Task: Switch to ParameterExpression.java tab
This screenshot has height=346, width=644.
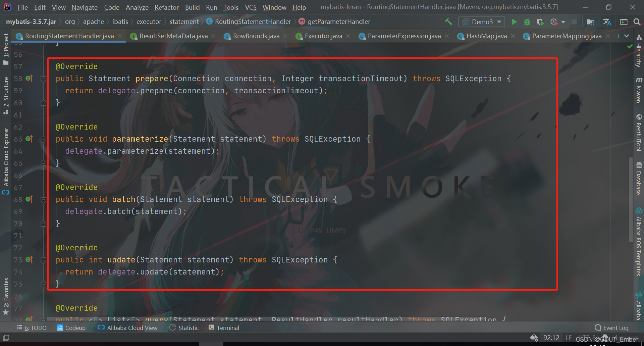Action: (x=404, y=36)
